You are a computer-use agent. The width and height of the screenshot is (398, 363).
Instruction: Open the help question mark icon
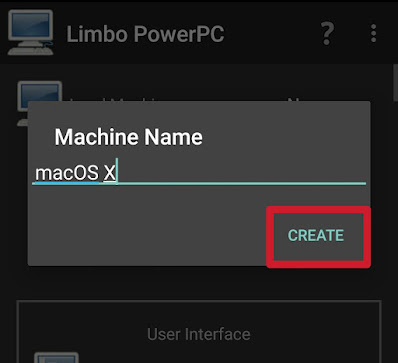(x=327, y=34)
